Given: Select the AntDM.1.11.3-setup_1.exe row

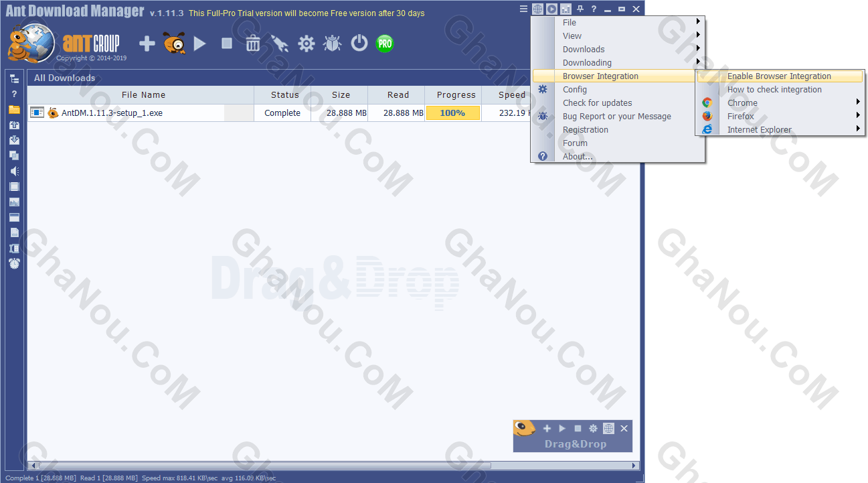Looking at the screenshot, I should point(278,113).
